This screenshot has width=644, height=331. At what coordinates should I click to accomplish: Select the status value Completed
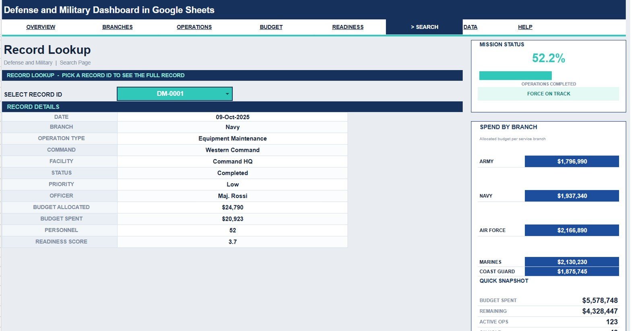click(x=233, y=173)
